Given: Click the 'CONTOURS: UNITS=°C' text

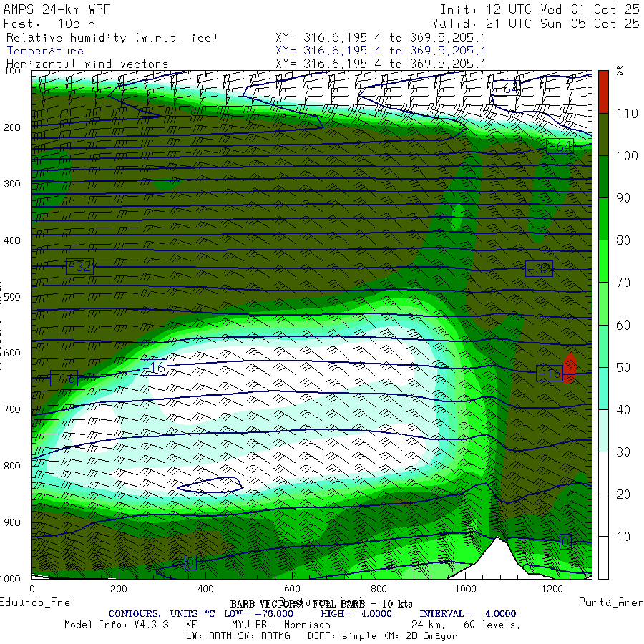Looking at the screenshot, I should click(x=162, y=614).
